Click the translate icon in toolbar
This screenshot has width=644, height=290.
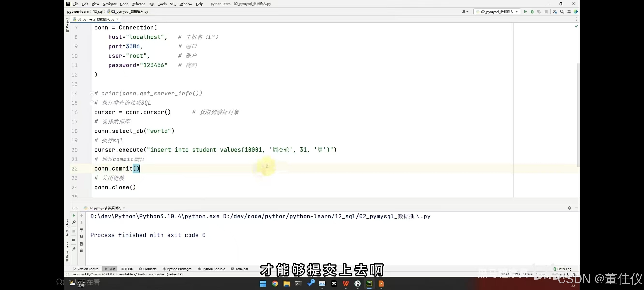click(555, 12)
